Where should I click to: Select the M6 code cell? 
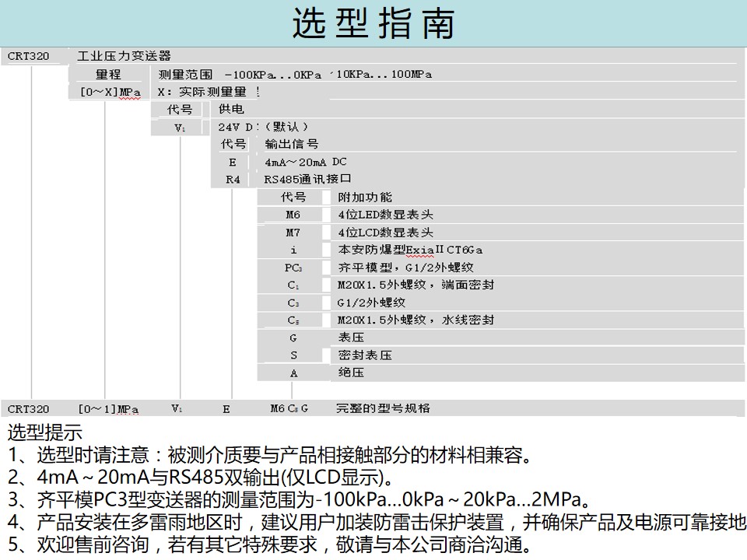[293, 215]
